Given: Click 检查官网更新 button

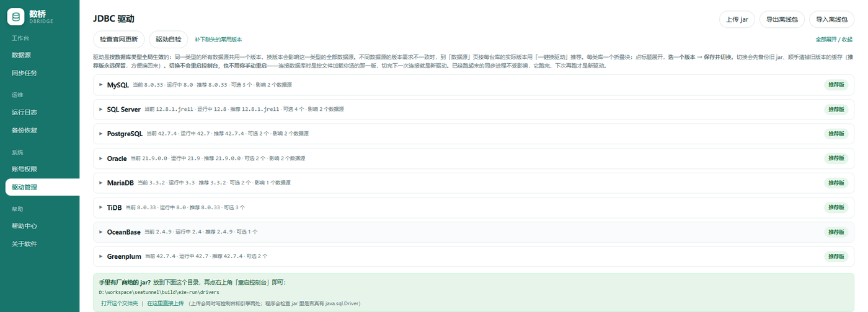Looking at the screenshot, I should tap(119, 39).
